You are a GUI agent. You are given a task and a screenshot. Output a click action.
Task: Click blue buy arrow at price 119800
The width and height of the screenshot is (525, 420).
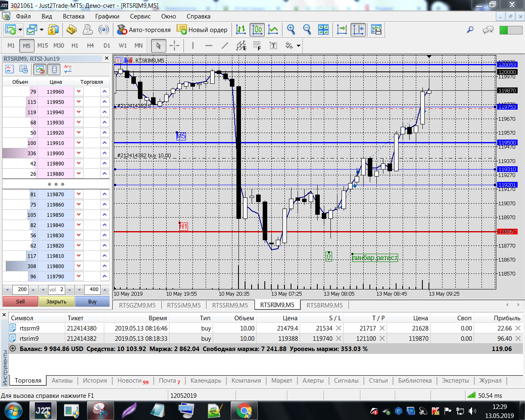105,266
